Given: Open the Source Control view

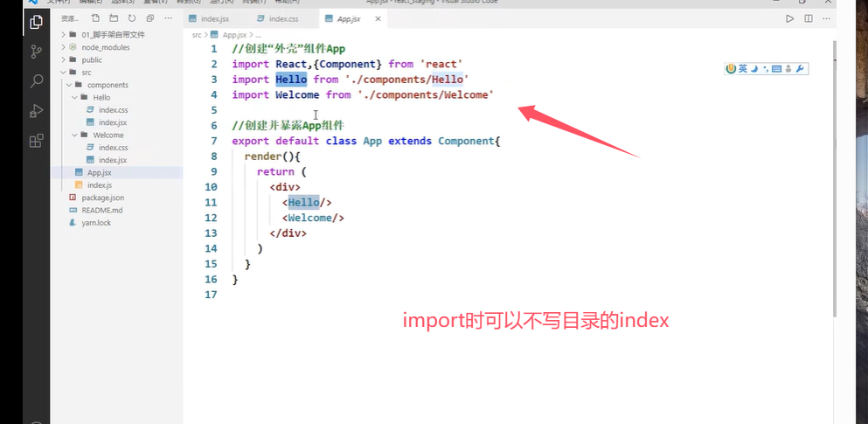Looking at the screenshot, I should [36, 52].
